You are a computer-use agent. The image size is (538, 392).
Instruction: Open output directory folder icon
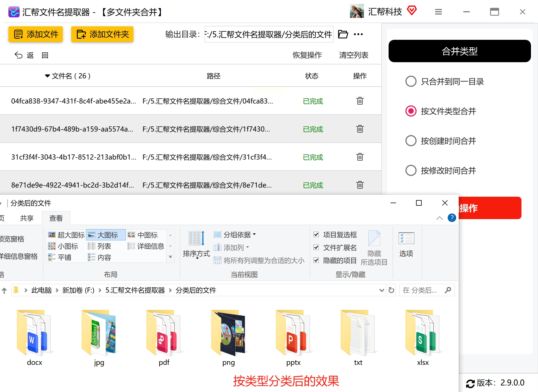point(343,34)
